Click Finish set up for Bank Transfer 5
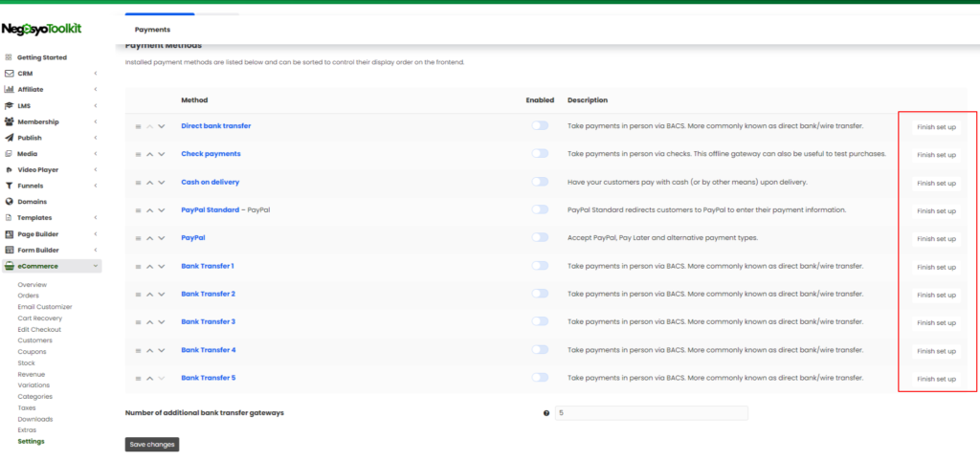 (936, 379)
